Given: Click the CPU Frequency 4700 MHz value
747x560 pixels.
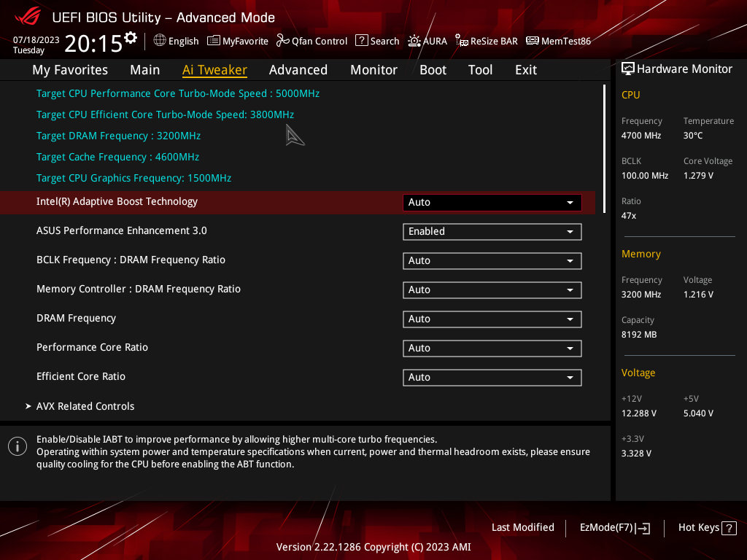Looking at the screenshot, I should coord(641,136).
